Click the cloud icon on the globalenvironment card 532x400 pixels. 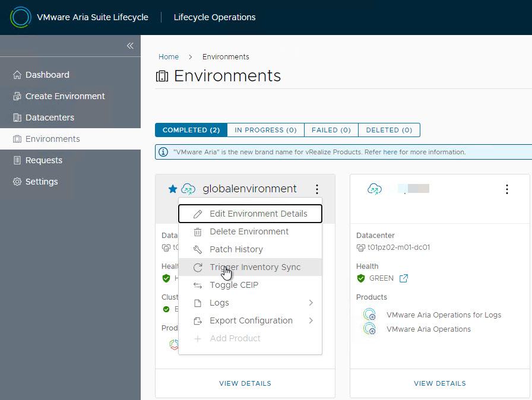[189, 188]
